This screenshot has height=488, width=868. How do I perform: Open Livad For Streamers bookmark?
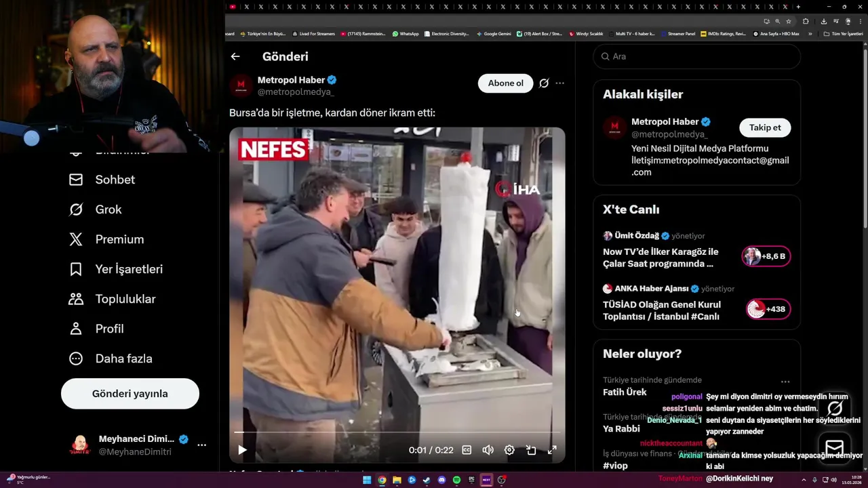point(313,34)
